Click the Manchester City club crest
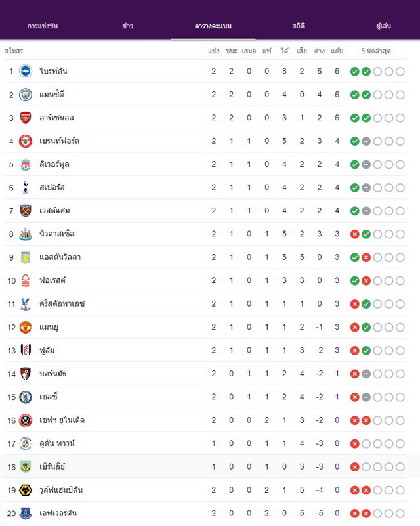The height and width of the screenshot is (526, 420). pyautogui.click(x=26, y=95)
